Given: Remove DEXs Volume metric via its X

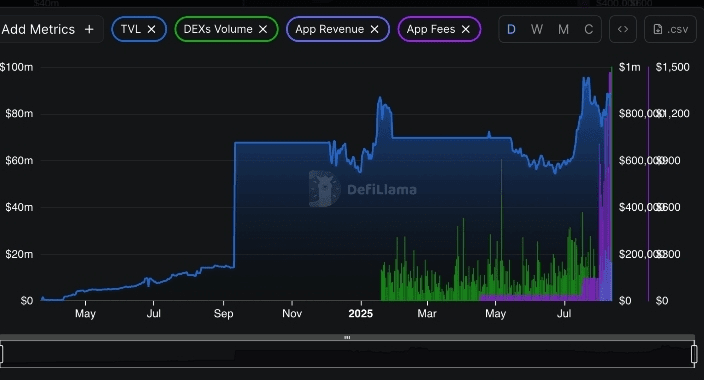Looking at the screenshot, I should click(x=263, y=29).
